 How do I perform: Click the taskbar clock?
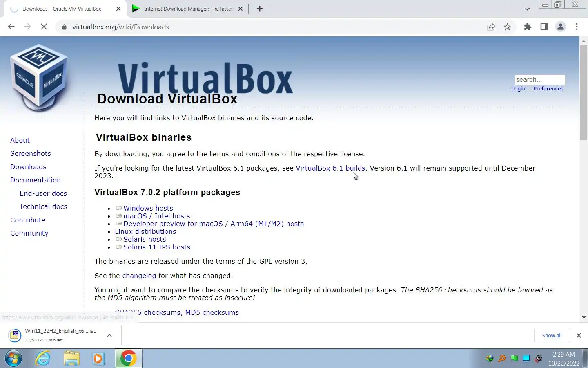coord(563,359)
